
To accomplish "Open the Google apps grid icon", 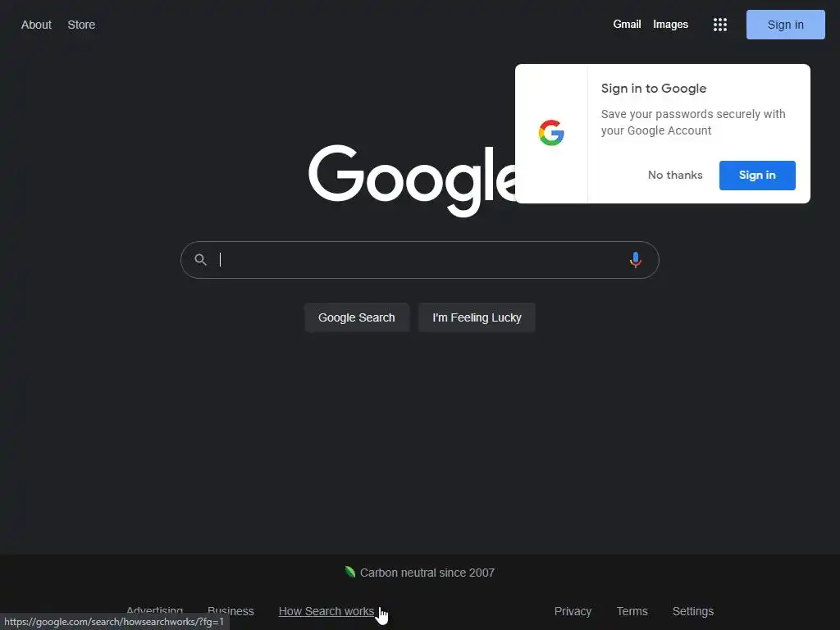I will [720, 25].
